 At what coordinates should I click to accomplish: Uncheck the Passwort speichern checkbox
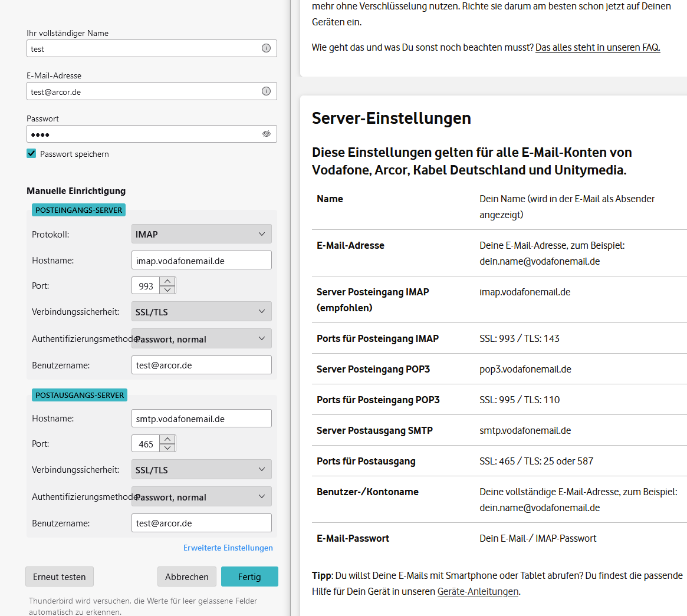[32, 154]
